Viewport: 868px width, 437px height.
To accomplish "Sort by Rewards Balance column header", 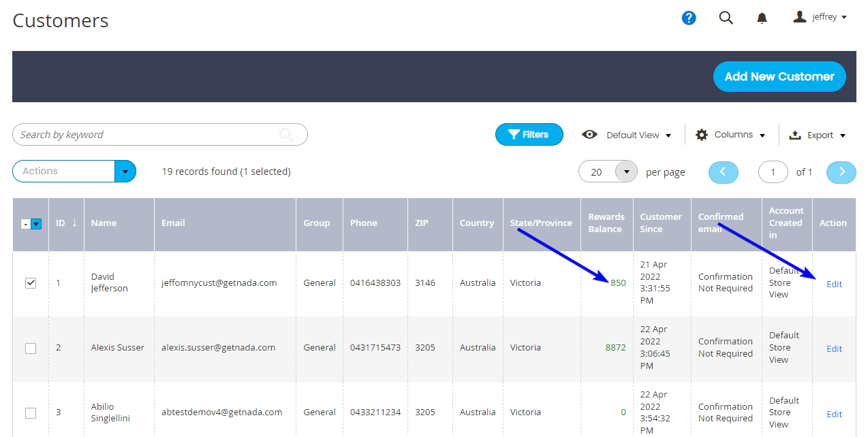I will pos(606,223).
